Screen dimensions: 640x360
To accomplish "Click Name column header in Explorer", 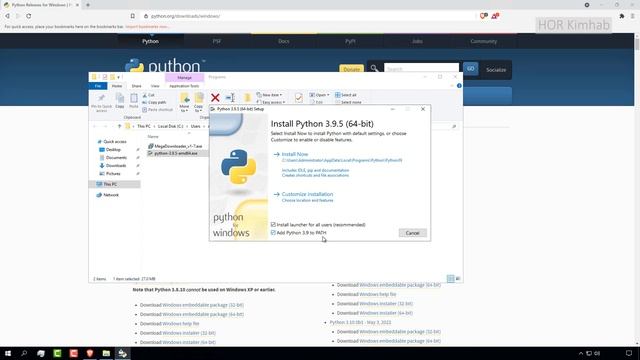I will tap(153, 137).
